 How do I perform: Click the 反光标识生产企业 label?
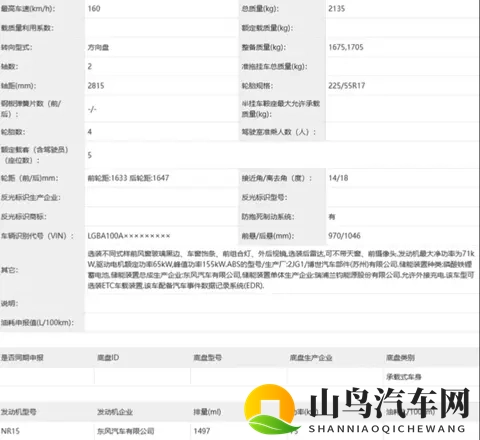point(31,197)
